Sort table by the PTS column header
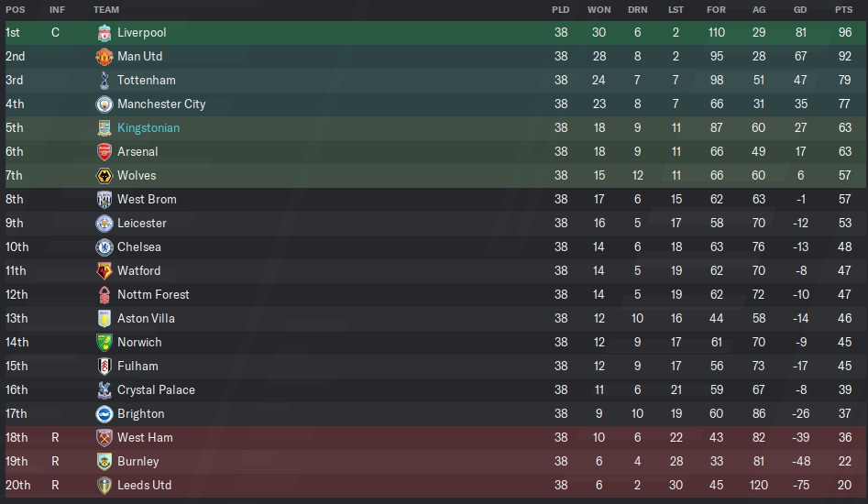Viewport: 868px width, 504px height. click(843, 9)
